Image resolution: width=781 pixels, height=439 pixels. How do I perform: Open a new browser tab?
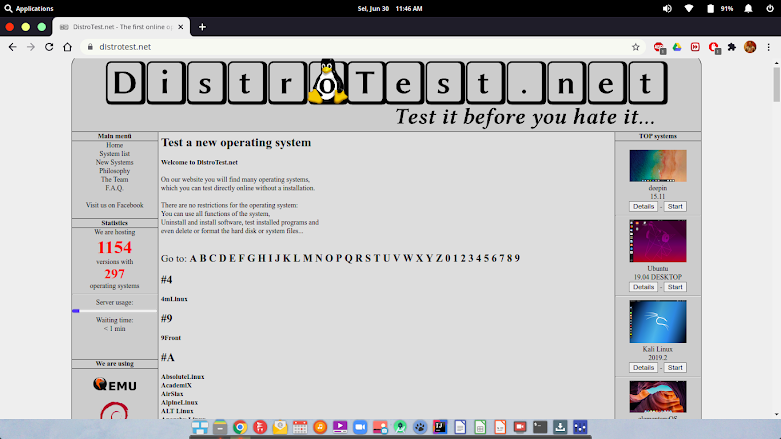(x=202, y=27)
